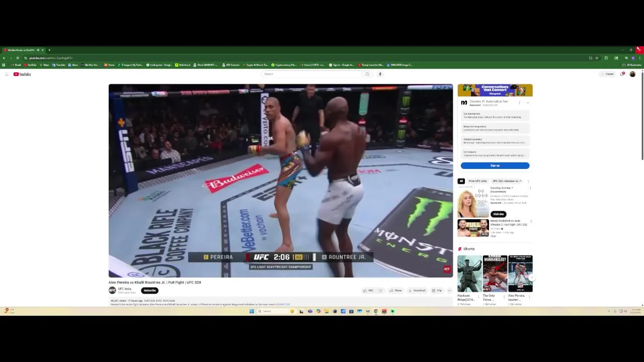Click the Sign up ad button
The height and width of the screenshot is (362, 644).
(495, 165)
